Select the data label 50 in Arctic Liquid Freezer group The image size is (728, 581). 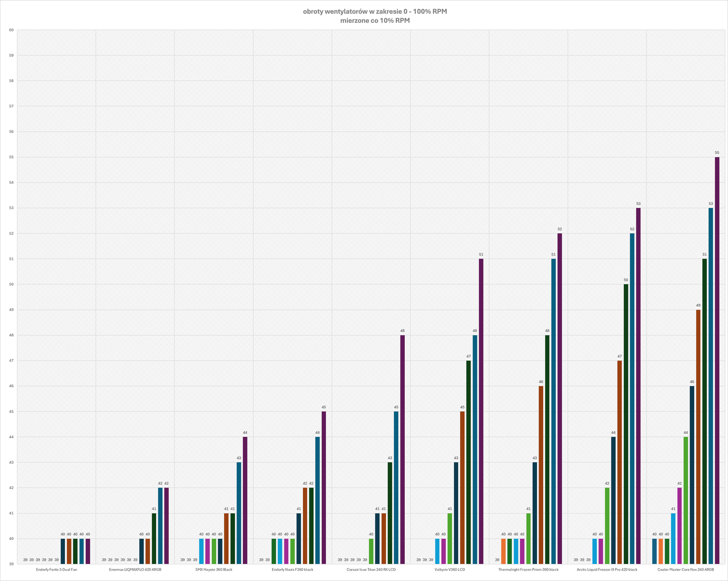(x=626, y=280)
